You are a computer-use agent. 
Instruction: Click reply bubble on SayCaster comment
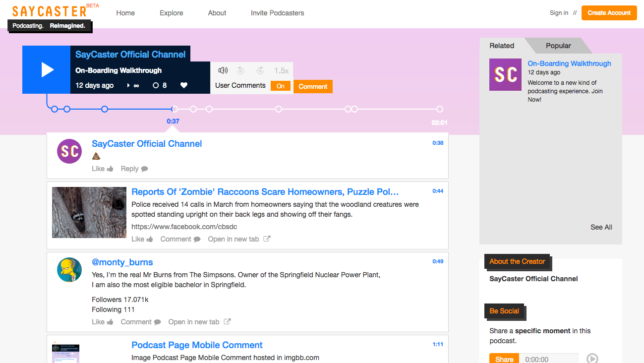(144, 169)
